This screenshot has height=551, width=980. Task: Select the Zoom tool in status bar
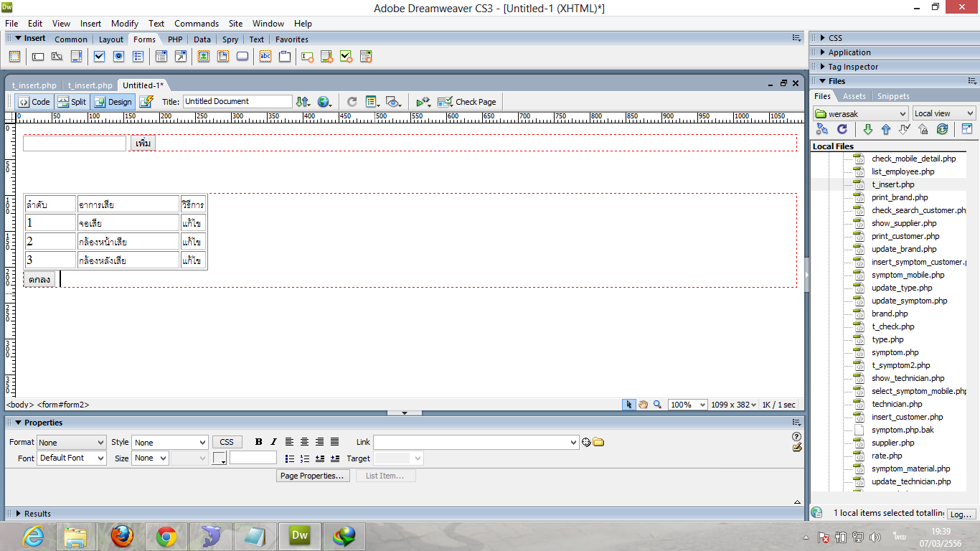coord(657,405)
